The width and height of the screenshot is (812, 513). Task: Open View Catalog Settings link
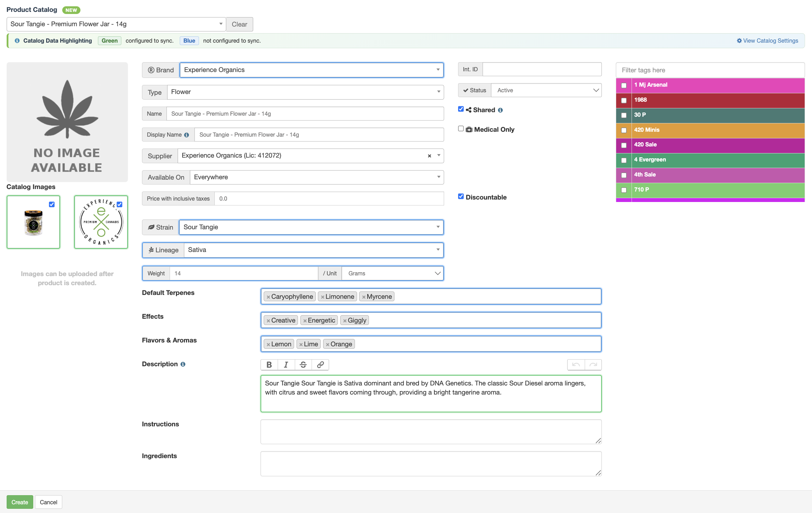(x=768, y=41)
